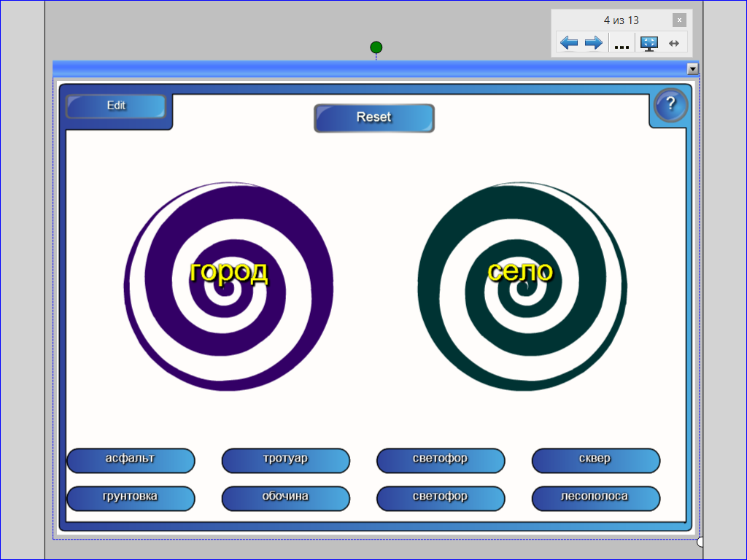This screenshot has height=560, width=747.
Task: Select the лесополоса word tile
Action: point(595,499)
